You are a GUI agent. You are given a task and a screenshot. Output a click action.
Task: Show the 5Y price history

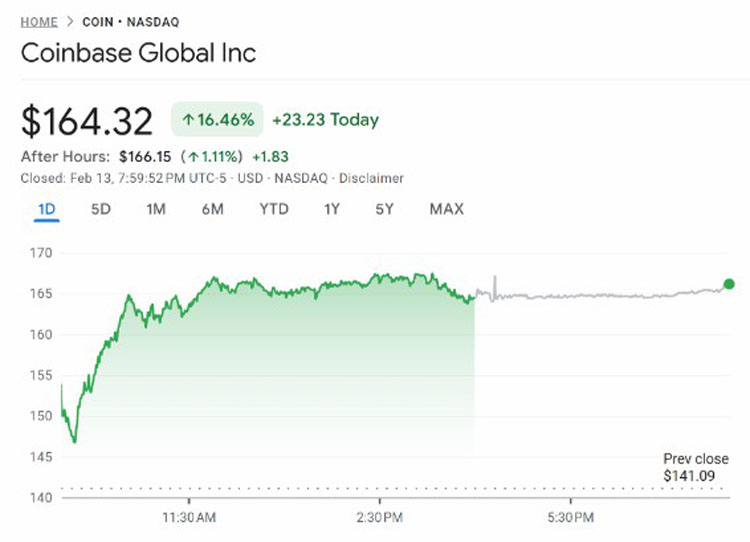click(x=385, y=209)
